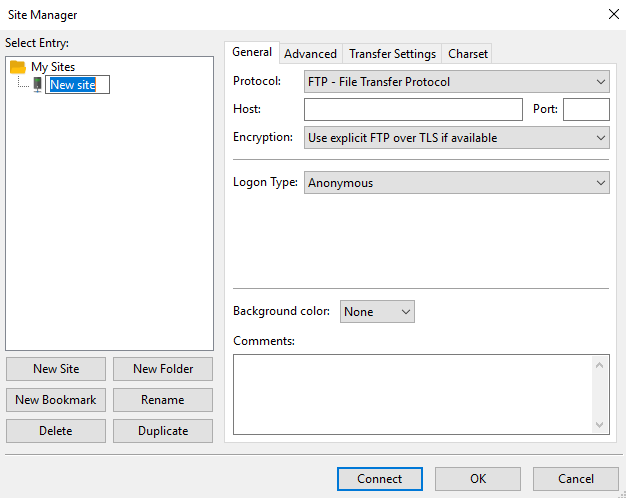Click the Connect button

380,479
